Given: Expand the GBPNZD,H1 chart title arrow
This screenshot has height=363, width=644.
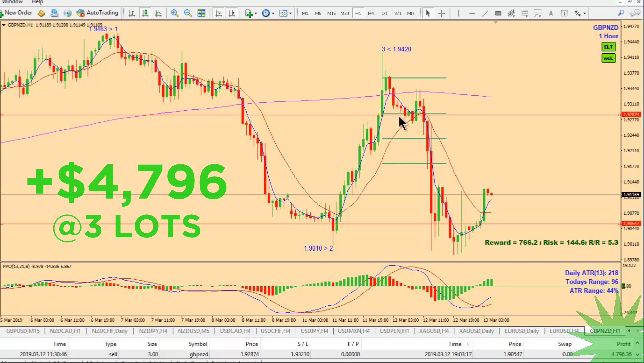Looking at the screenshot, I should coord(4,25).
